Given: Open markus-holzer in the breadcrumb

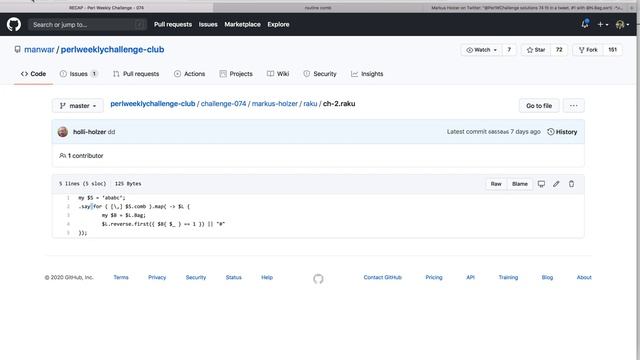Looking at the screenshot, I should 275,104.
